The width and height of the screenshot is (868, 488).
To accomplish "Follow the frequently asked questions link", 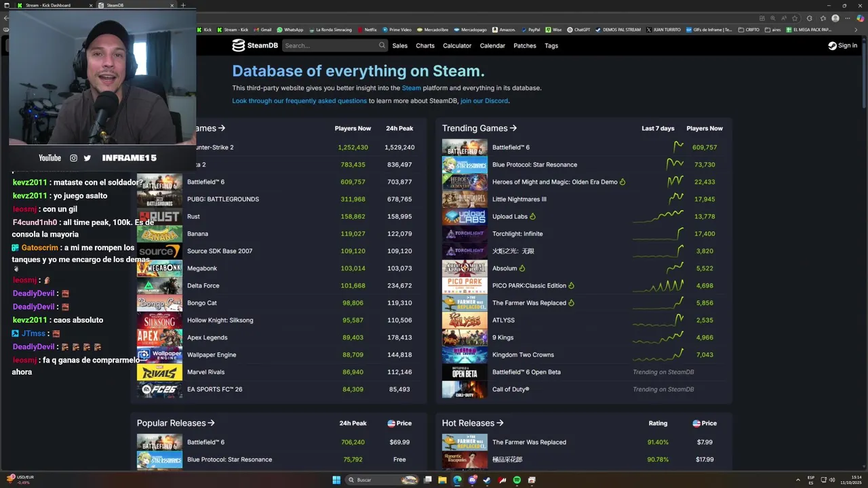I will [x=299, y=101].
